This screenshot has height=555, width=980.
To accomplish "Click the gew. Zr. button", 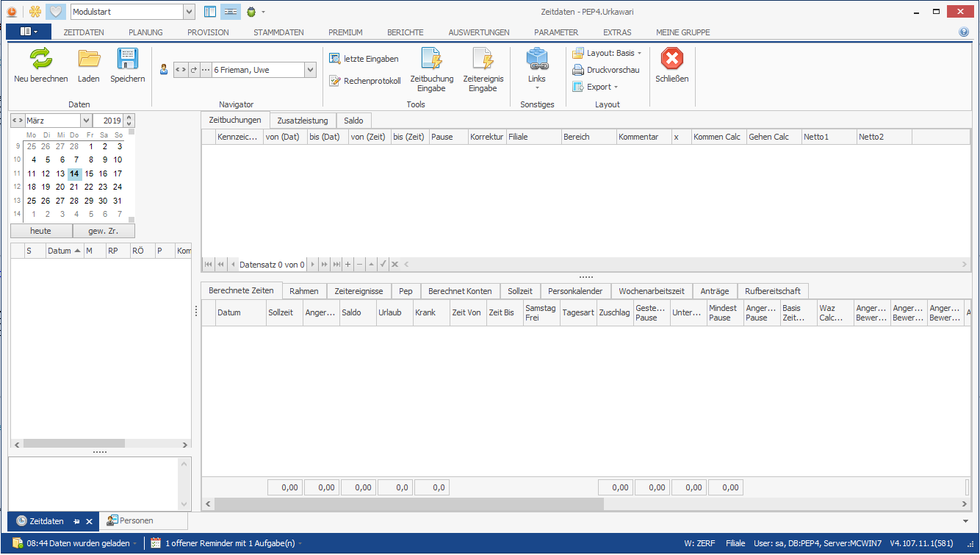I will 104,231.
